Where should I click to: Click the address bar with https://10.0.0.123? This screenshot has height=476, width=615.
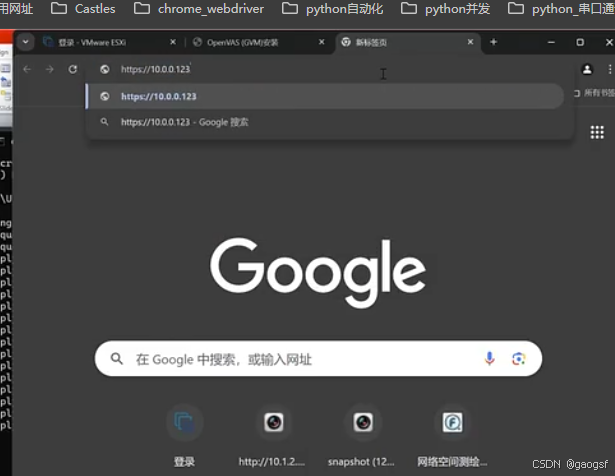click(329, 69)
